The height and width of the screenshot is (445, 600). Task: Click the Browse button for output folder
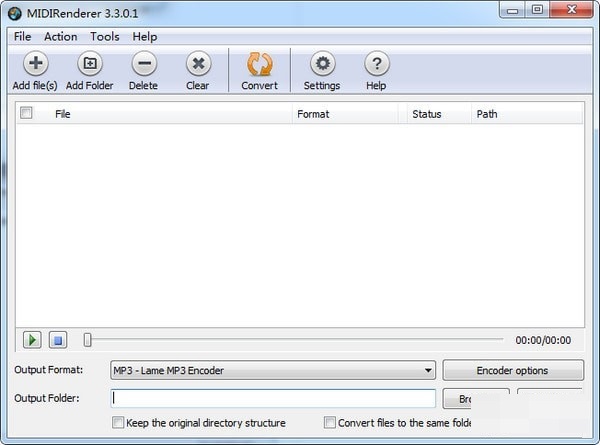476,399
